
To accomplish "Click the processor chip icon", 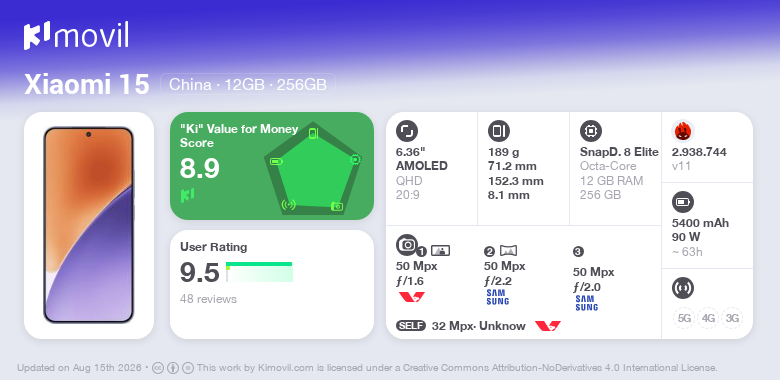I will click(590, 131).
